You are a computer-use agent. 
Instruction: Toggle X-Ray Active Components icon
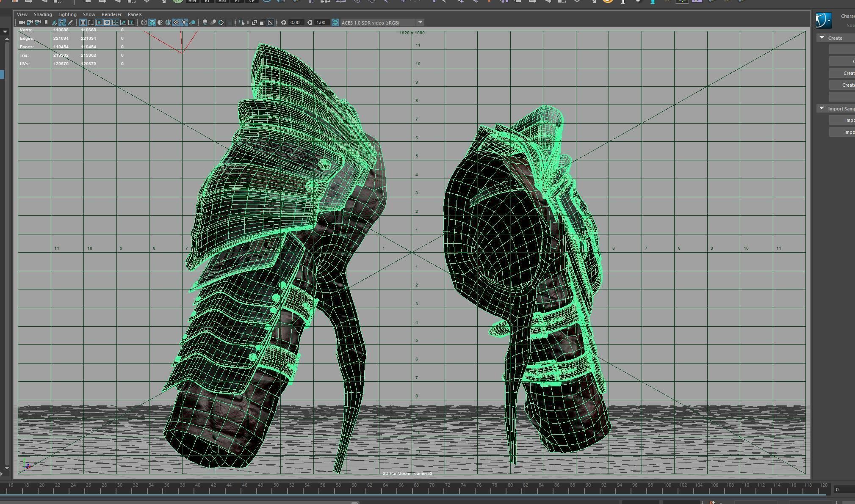263,22
